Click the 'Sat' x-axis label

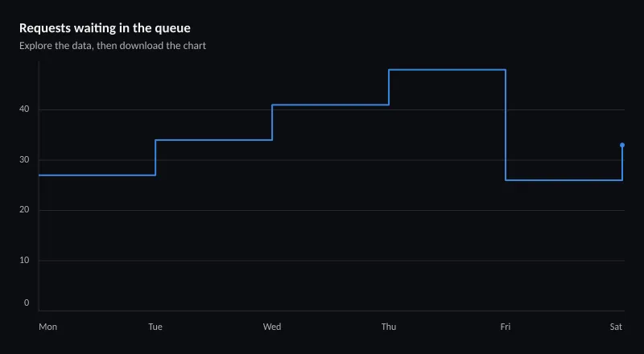616,327
